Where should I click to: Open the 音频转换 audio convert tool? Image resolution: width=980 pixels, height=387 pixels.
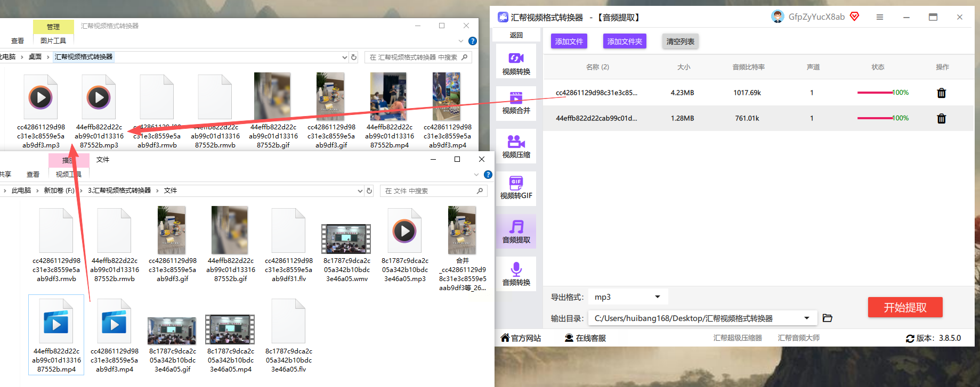(516, 274)
